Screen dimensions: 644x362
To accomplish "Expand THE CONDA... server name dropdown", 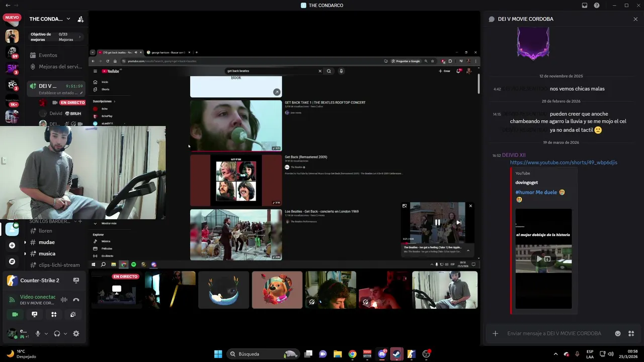I will click(x=68, y=19).
